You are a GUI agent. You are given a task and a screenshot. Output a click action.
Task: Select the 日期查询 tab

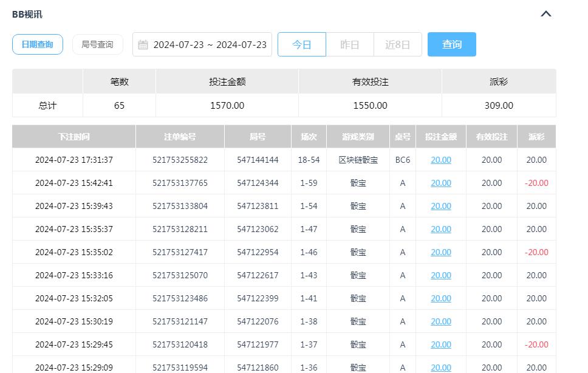pos(37,44)
